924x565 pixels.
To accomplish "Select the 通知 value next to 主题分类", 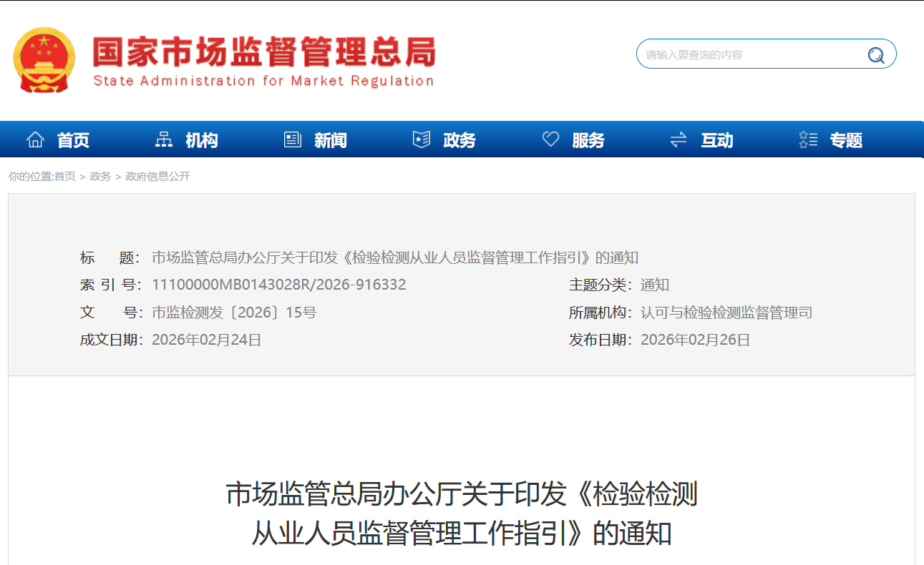I will coord(654,285).
